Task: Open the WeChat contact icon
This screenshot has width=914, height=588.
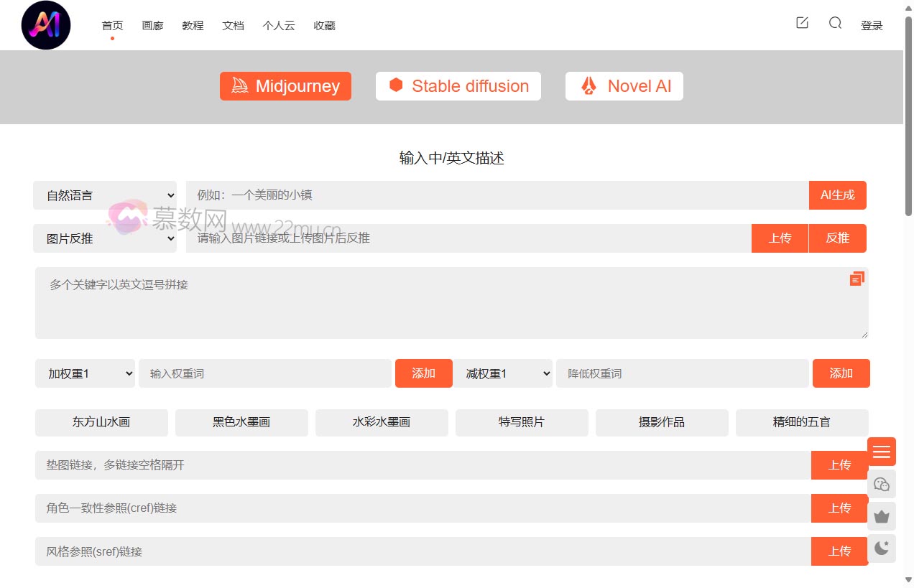Action: (x=881, y=484)
